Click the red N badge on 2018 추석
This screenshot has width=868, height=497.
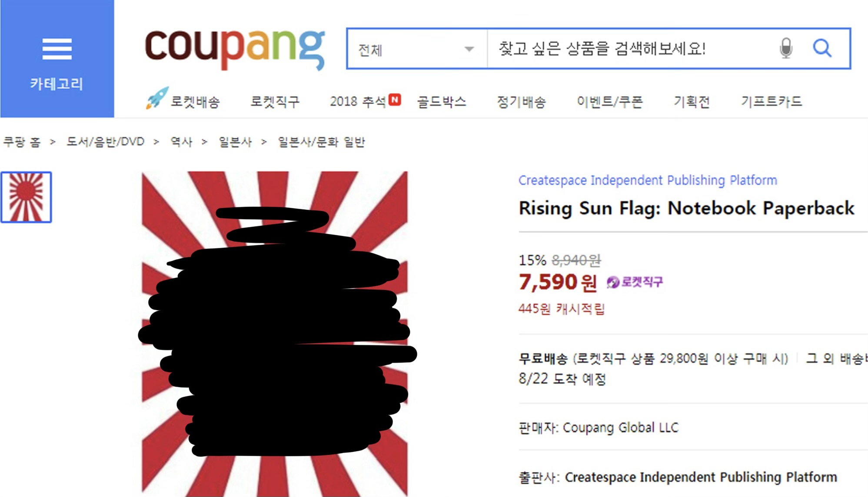(395, 100)
